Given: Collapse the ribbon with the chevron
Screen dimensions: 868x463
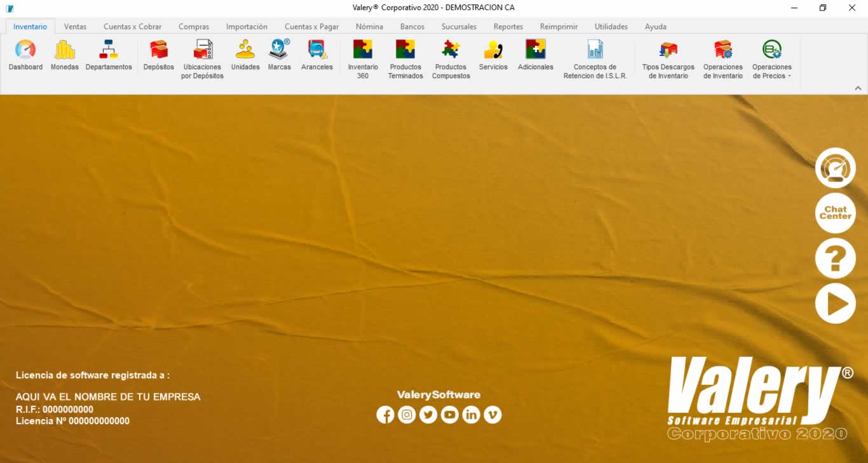Looking at the screenshot, I should click(x=858, y=88).
